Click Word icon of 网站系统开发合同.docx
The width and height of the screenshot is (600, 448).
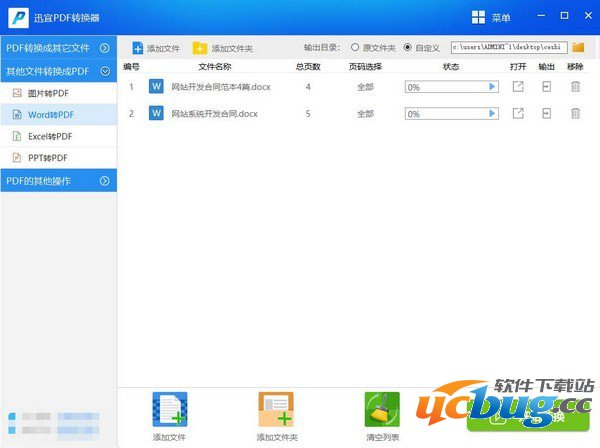[x=156, y=113]
